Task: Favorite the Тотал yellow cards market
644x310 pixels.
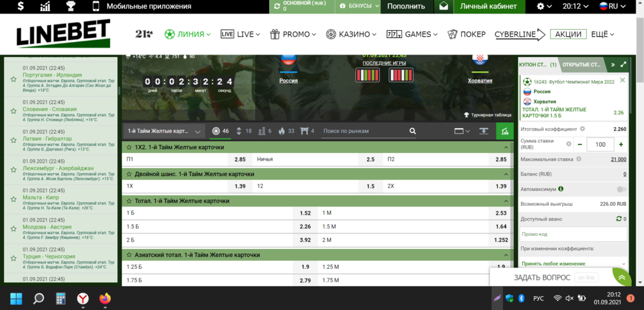Action: pyautogui.click(x=129, y=201)
